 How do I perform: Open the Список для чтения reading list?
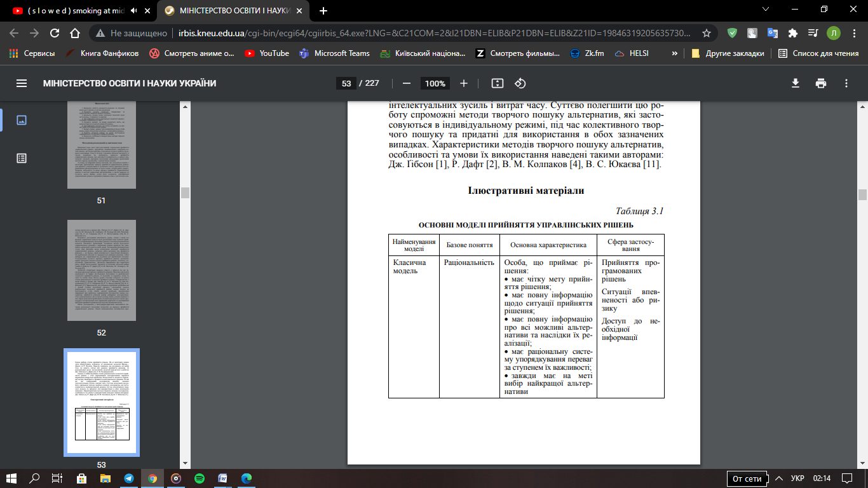coord(818,53)
